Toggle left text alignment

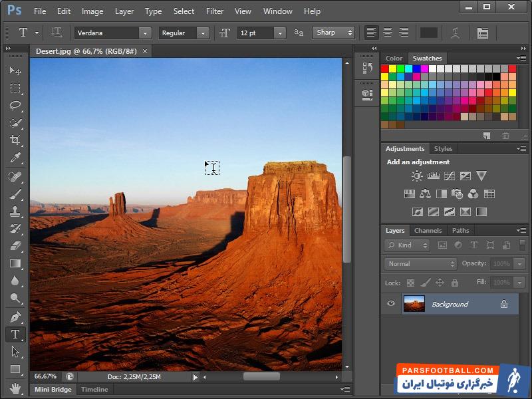(x=371, y=33)
